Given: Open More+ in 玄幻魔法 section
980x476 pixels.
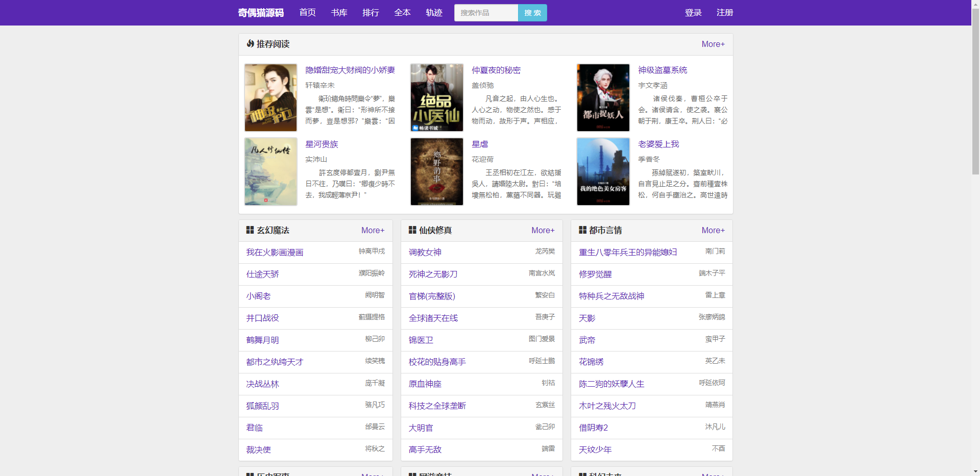Looking at the screenshot, I should [x=373, y=231].
